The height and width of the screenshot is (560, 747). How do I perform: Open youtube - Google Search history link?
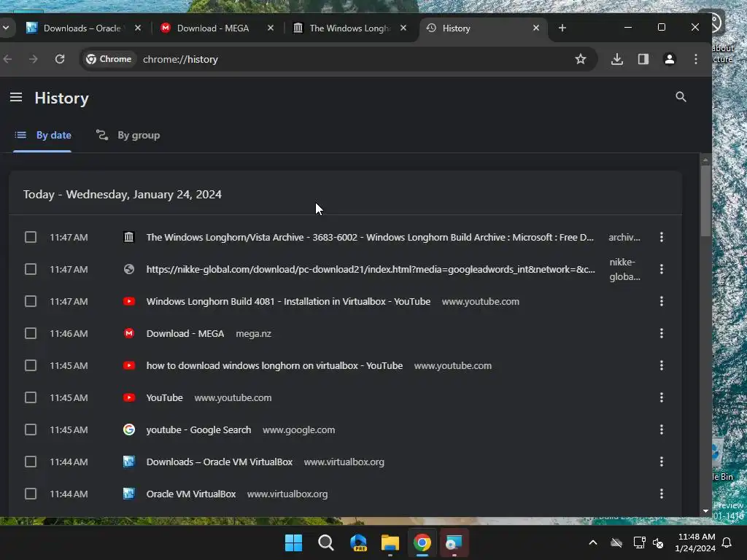point(198,429)
